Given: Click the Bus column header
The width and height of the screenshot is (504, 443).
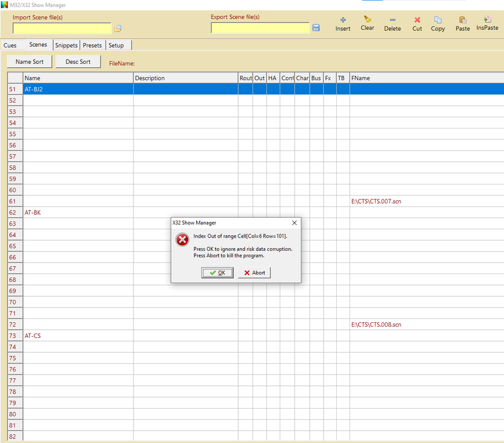Looking at the screenshot, I should (317, 78).
